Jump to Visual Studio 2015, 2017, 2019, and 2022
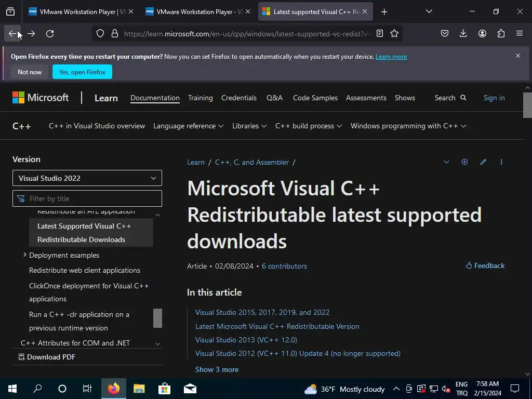Screen dimensions: 532x399 pos(262,312)
